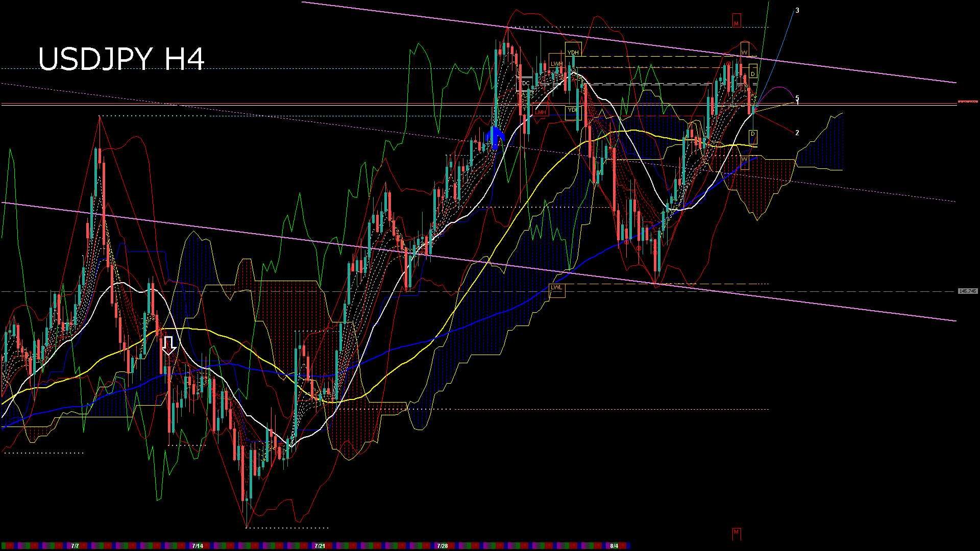The image size is (980, 551).
Task: Click the 7/21 date label
Action: [x=320, y=546]
